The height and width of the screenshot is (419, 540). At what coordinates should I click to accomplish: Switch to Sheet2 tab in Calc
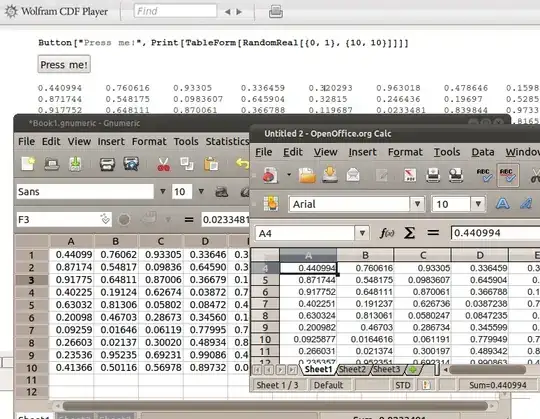coord(352,369)
